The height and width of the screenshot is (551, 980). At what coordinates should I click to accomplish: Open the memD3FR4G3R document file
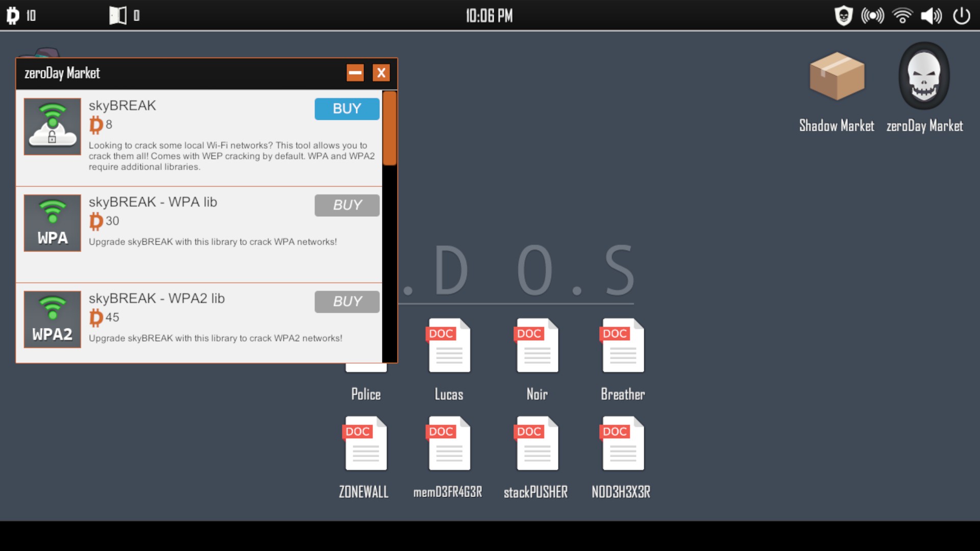point(449,444)
